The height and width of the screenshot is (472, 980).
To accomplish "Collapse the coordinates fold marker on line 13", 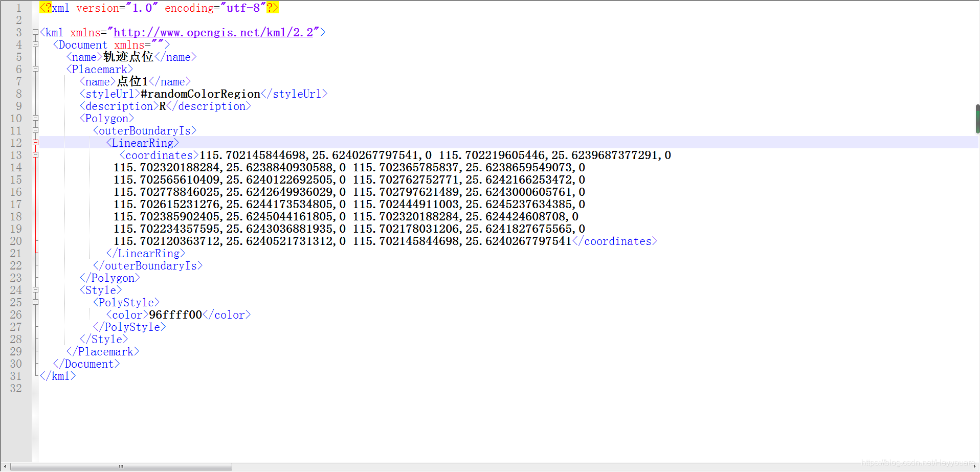I will point(35,155).
